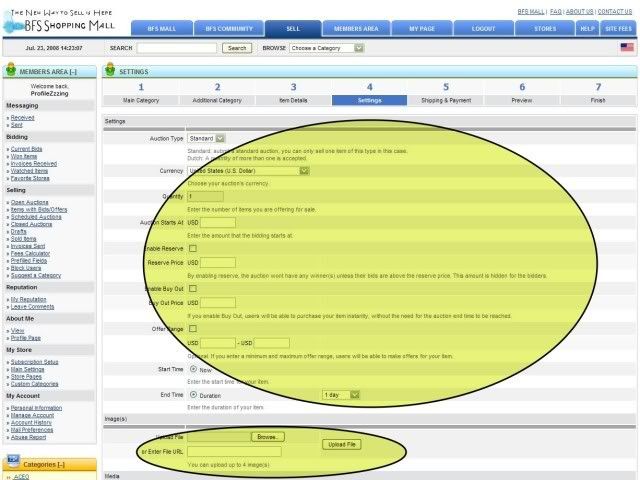Screen dimensions: 640x480
Task: Click the Settings header icon
Action: [x=110, y=69]
